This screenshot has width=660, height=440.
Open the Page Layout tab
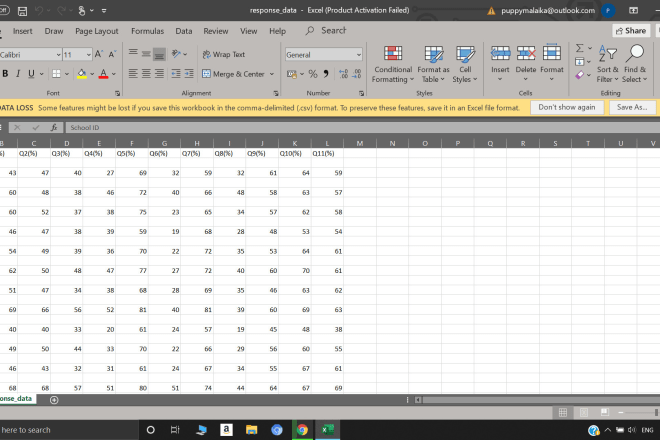pyautogui.click(x=97, y=31)
